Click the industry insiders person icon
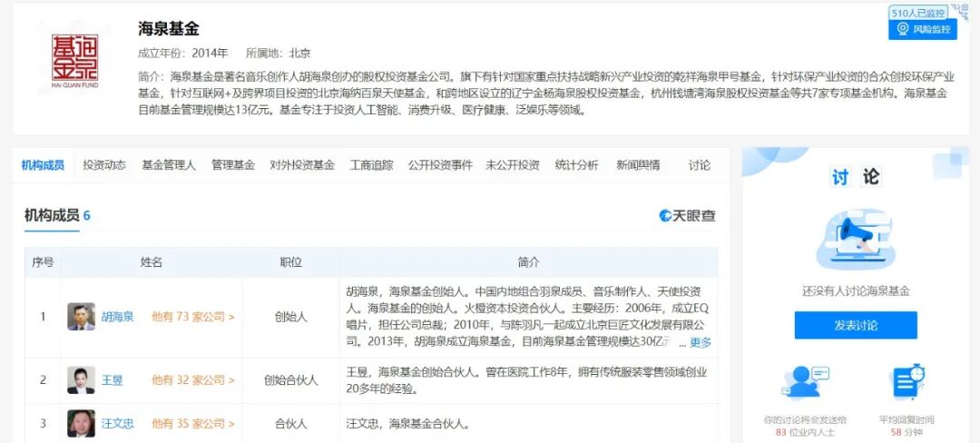 click(805, 382)
